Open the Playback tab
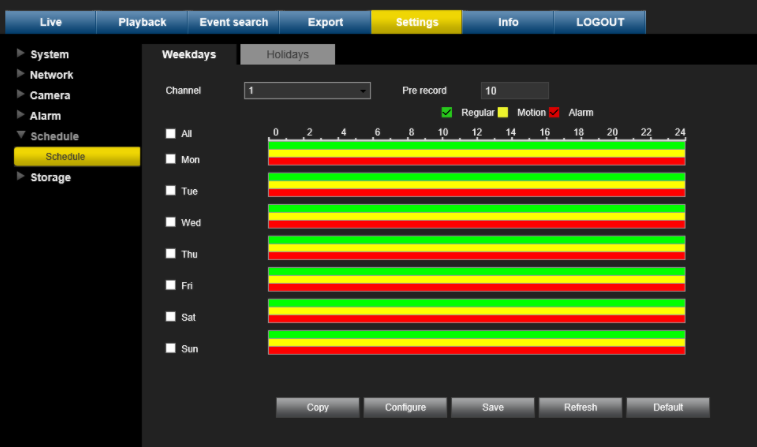The height and width of the screenshot is (447, 757). (142, 22)
